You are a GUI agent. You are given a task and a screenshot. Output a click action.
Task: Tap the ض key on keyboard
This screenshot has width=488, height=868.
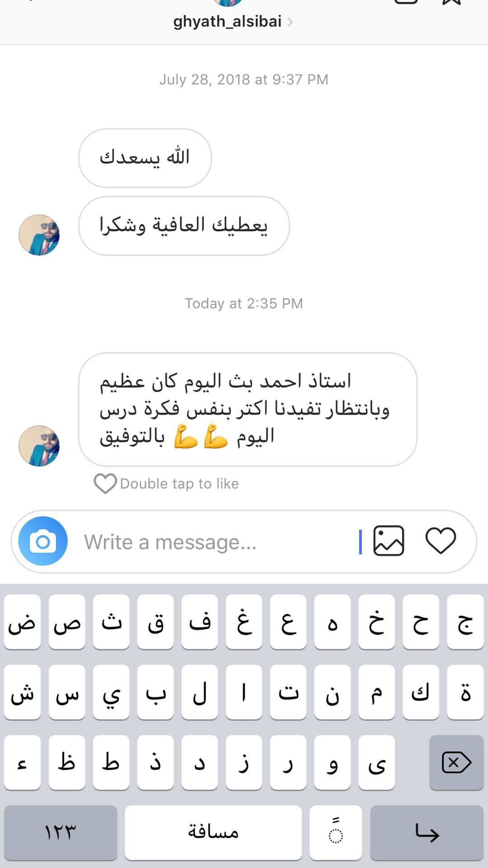[x=22, y=622]
